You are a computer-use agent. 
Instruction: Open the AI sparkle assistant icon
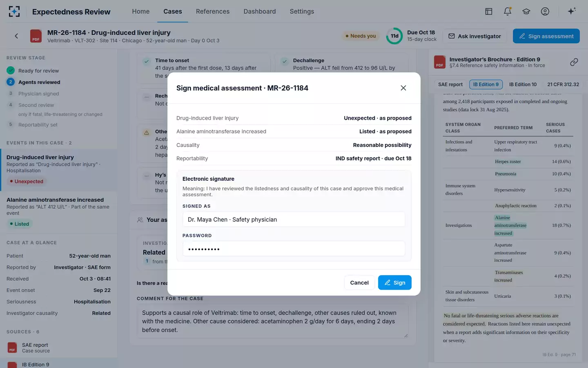point(572,11)
